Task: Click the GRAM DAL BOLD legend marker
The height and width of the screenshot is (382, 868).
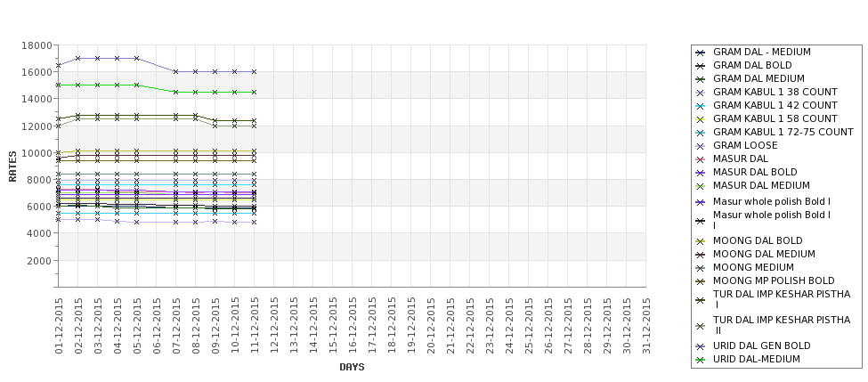Action: [x=701, y=66]
